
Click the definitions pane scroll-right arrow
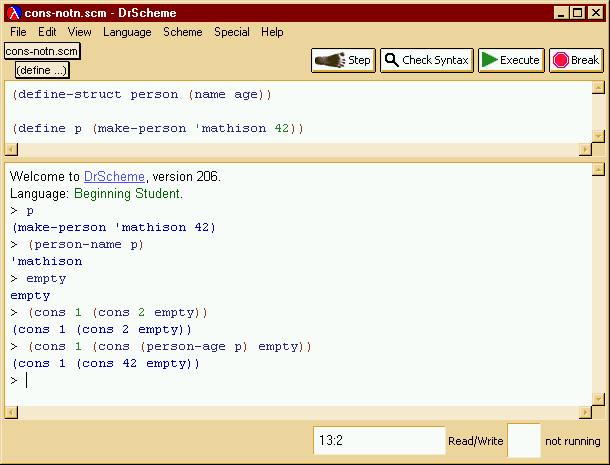(x=585, y=149)
